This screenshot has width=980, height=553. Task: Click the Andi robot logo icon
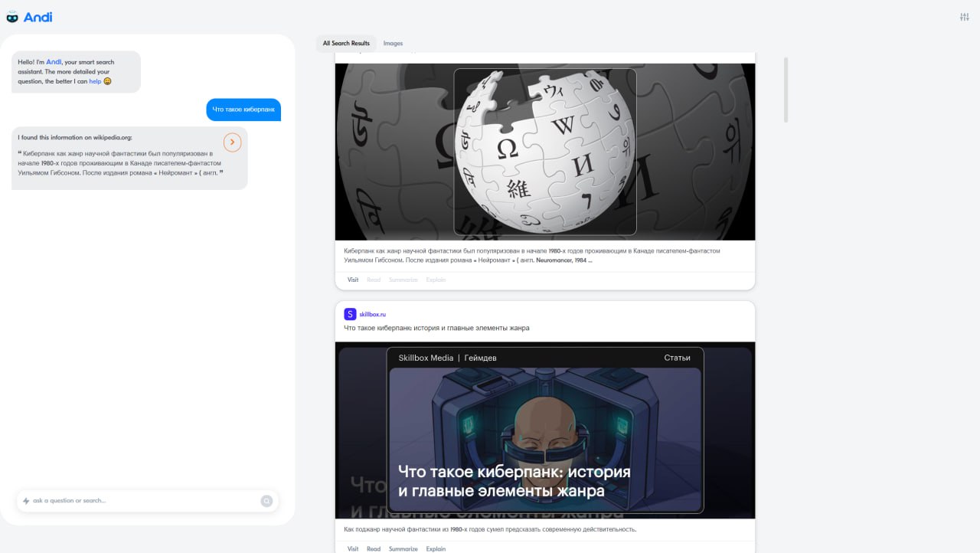(x=12, y=17)
